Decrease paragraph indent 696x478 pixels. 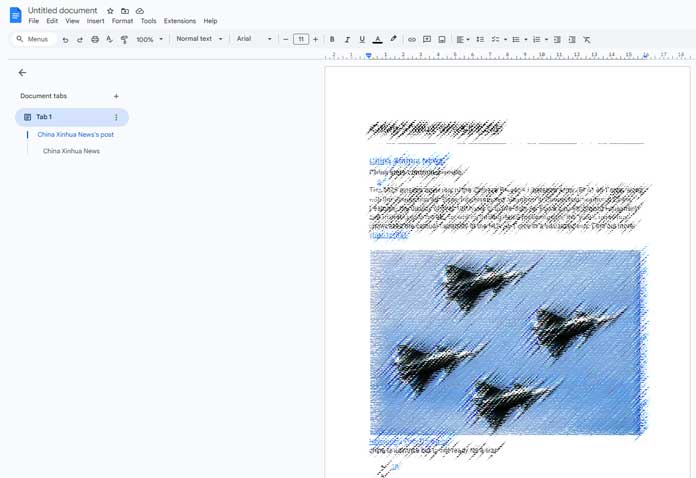[x=557, y=40]
